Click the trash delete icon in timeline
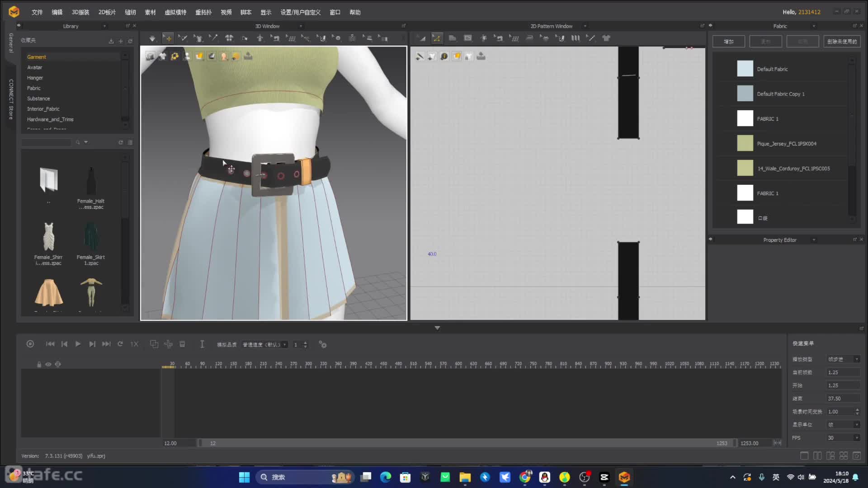This screenshot has width=868, height=488. pyautogui.click(x=182, y=344)
